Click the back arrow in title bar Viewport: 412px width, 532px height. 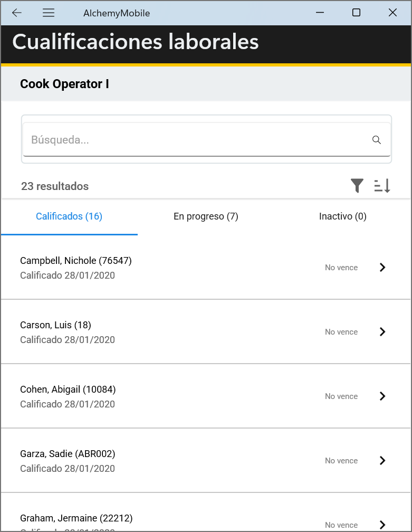pyautogui.click(x=17, y=13)
